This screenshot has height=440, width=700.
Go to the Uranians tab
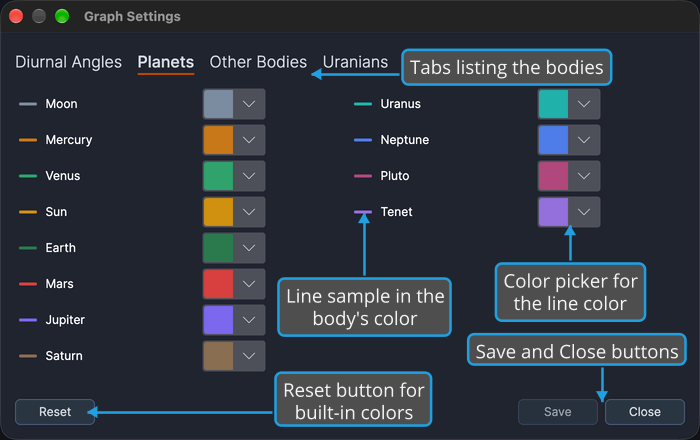[x=355, y=62]
